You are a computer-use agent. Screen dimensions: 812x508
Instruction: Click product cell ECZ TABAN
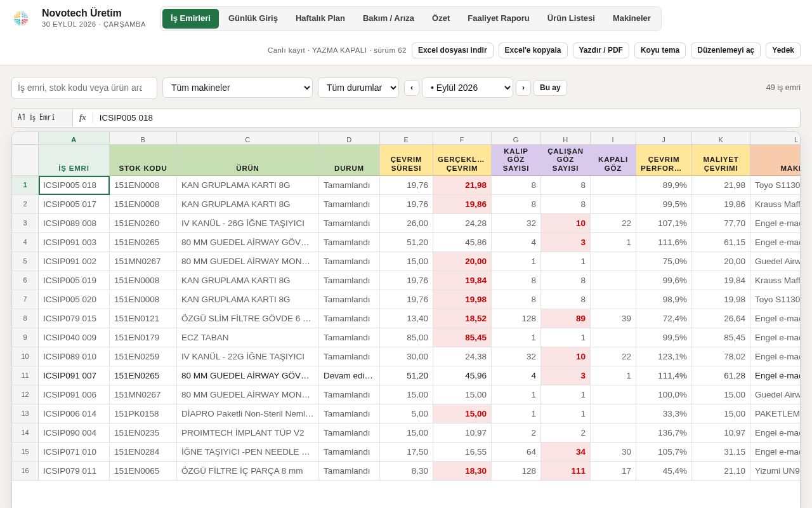click(x=247, y=338)
